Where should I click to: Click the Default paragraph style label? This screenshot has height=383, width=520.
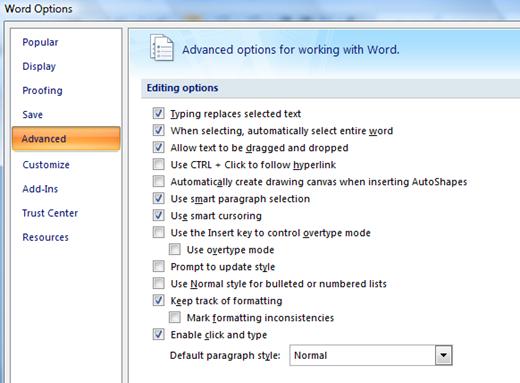225,356
